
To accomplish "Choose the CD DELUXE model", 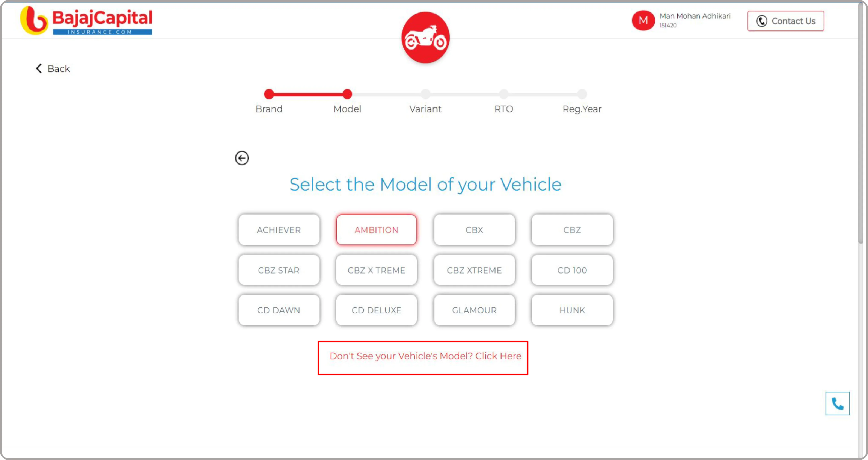I will (376, 310).
